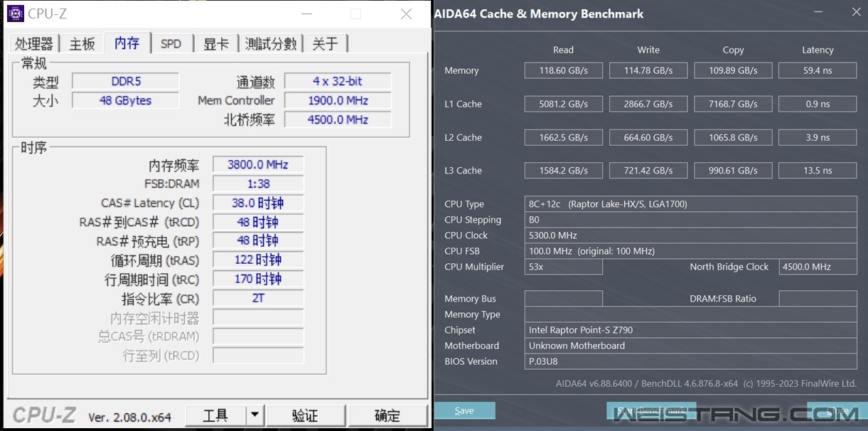The width and height of the screenshot is (868, 431).
Task: Click the Mem Controller 1900.0 MHz value
Action: pyautogui.click(x=338, y=100)
